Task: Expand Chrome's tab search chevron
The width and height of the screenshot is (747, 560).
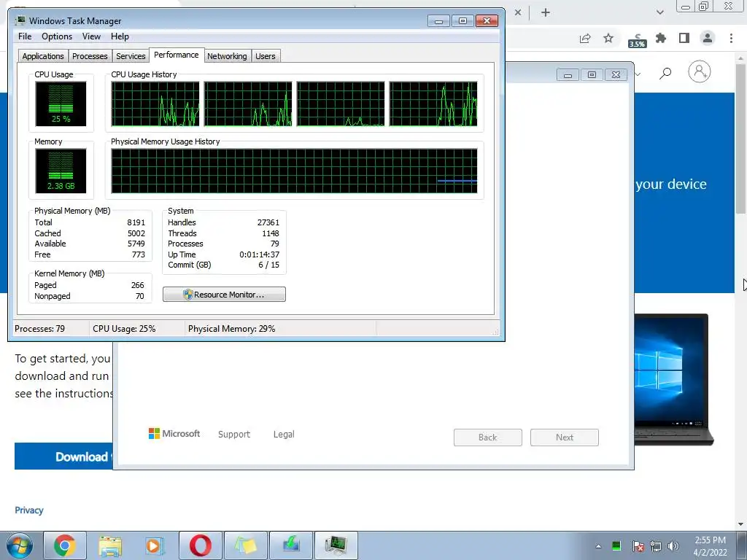Action: click(x=659, y=12)
